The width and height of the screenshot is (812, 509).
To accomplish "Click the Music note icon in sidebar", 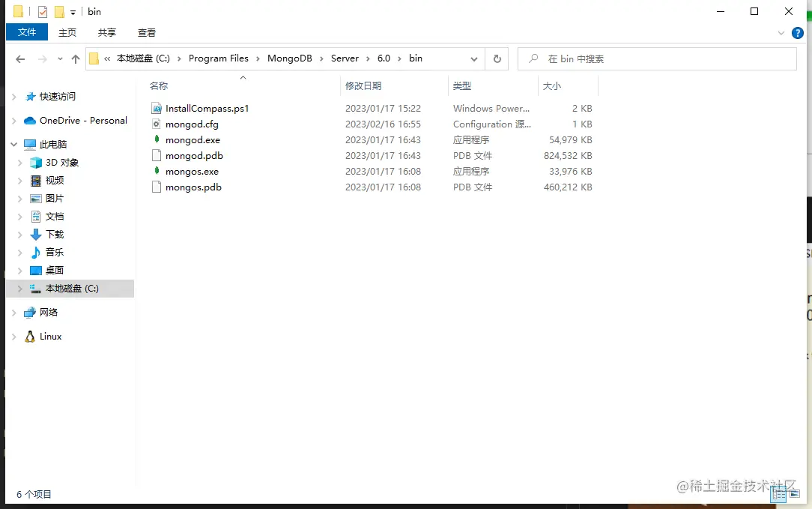I will coord(36,253).
